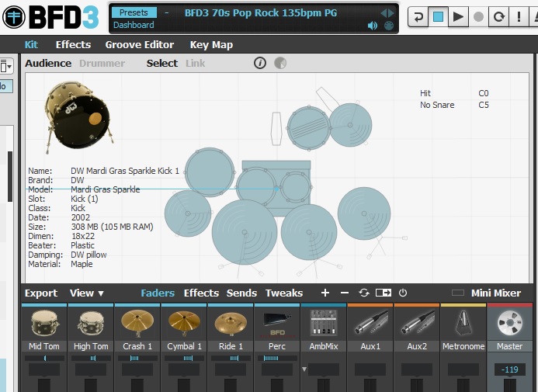Click the gray globe icon beside info
Image resolution: width=538 pixels, height=392 pixels.
pos(280,63)
